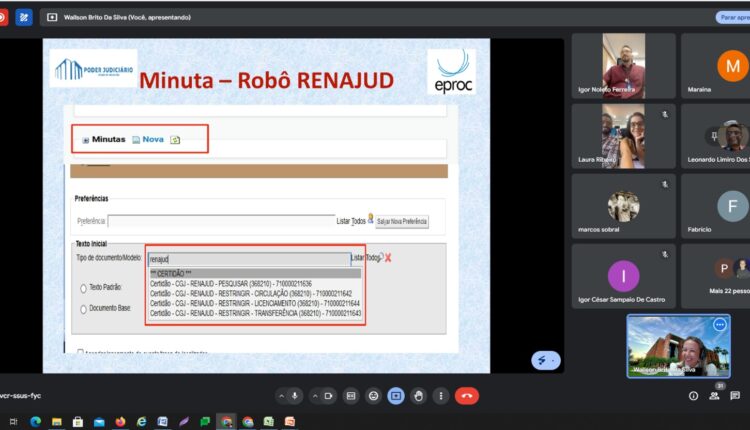Choose Certidão RENAJUD PESQUISAR from the list
This screenshot has height=430, width=750.
click(x=230, y=284)
